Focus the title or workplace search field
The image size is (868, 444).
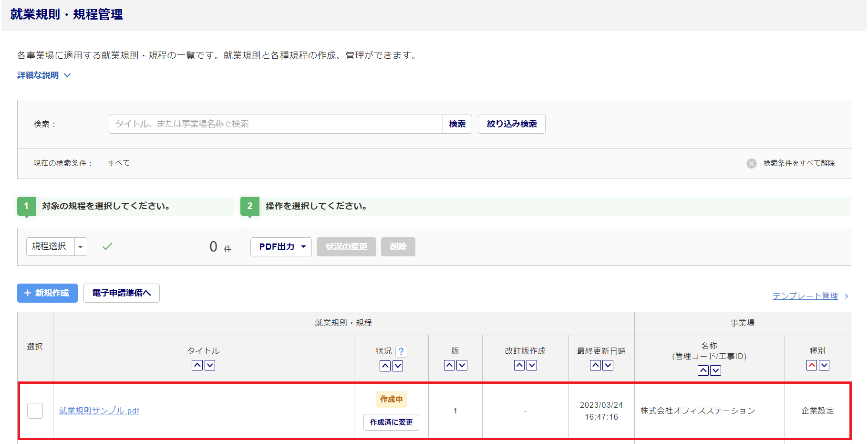[x=276, y=124]
